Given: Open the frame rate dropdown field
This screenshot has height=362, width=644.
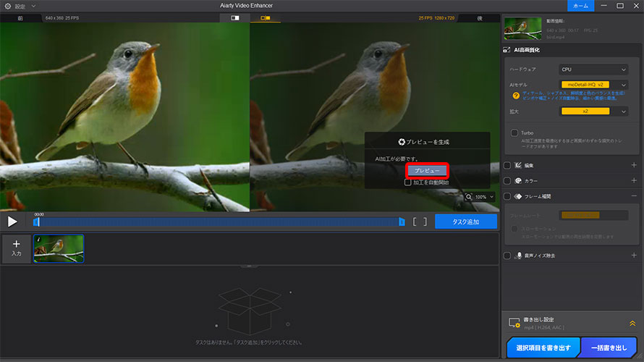Looking at the screenshot, I should pos(593,215).
